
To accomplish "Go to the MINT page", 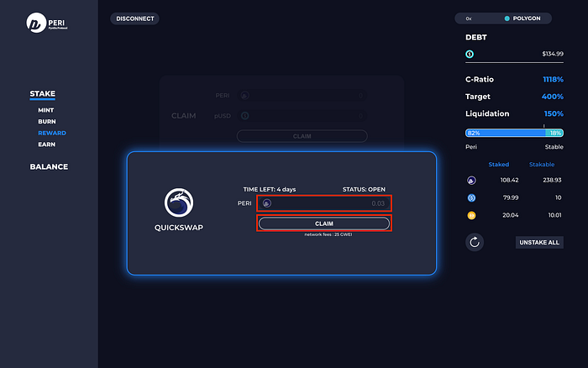I will tap(47, 110).
